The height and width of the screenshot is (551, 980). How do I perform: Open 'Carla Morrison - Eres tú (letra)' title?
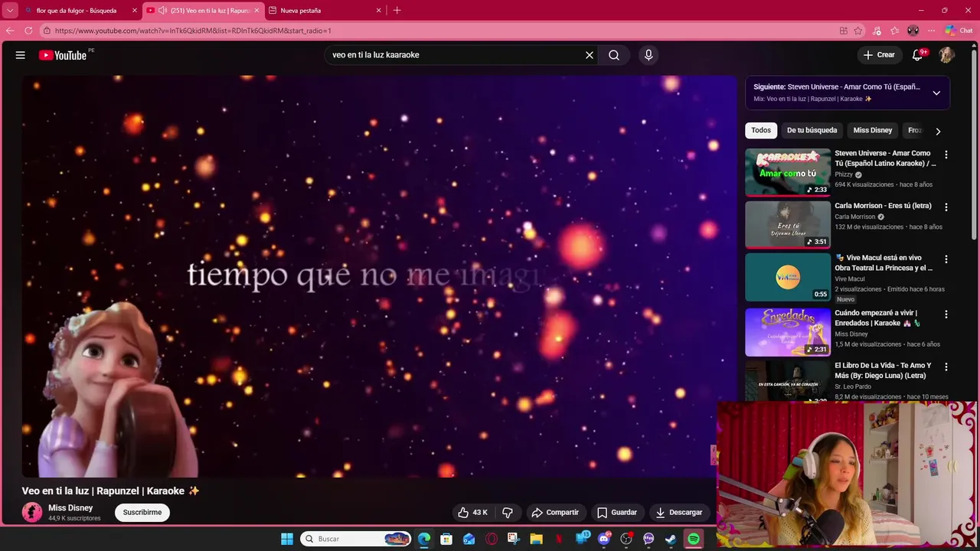[x=883, y=206]
